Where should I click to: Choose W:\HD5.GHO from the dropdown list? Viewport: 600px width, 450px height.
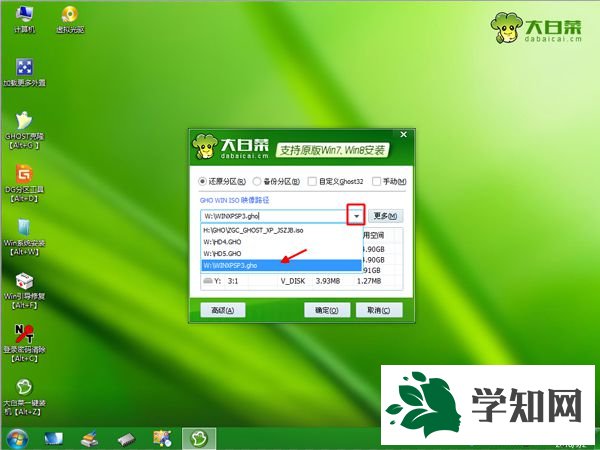(x=281, y=253)
